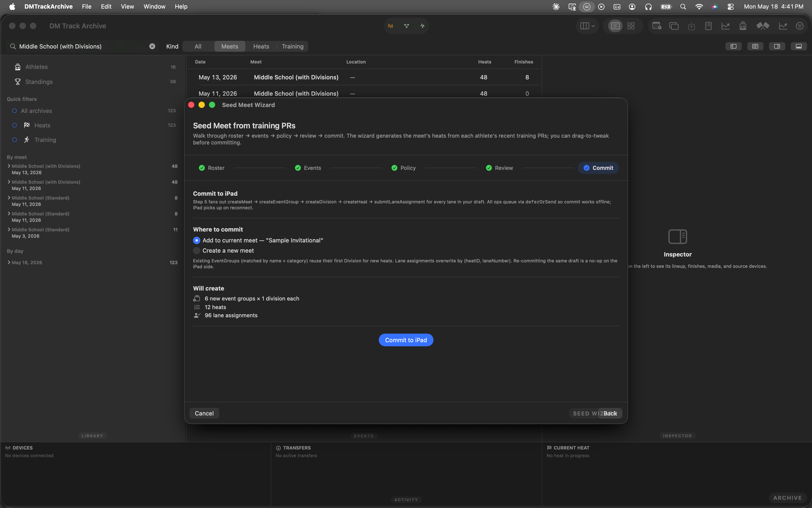Open the File menu
The height and width of the screenshot is (508, 812).
87,6
